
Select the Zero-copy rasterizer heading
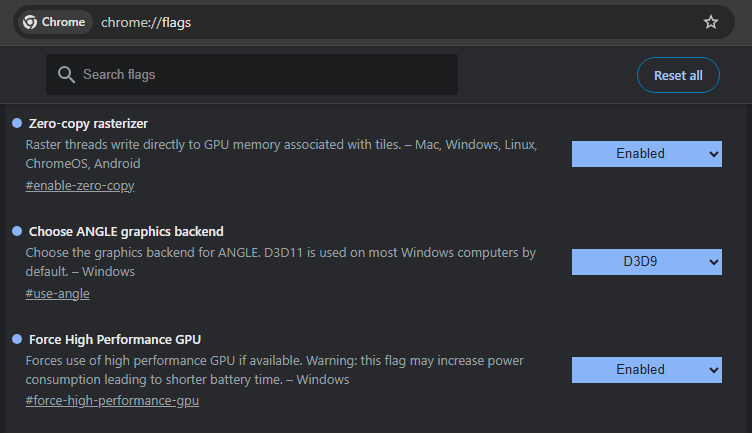point(88,123)
